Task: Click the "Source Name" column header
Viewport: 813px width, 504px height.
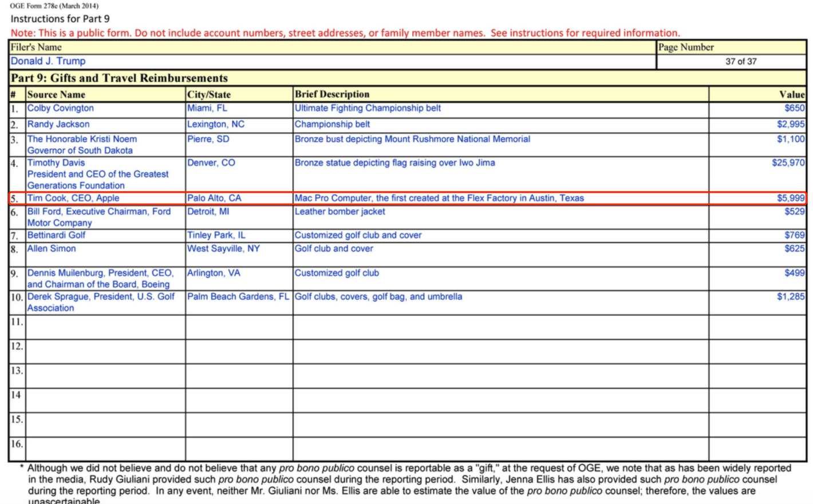Action: click(x=56, y=94)
